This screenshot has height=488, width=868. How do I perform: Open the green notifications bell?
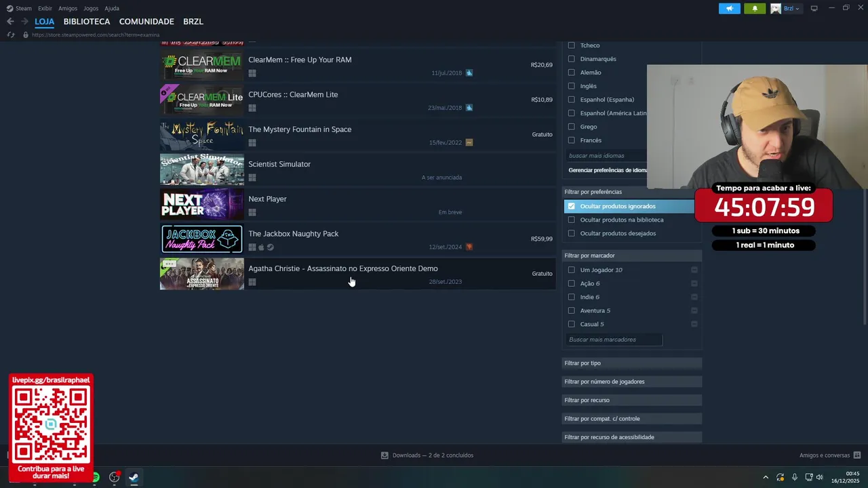[755, 8]
